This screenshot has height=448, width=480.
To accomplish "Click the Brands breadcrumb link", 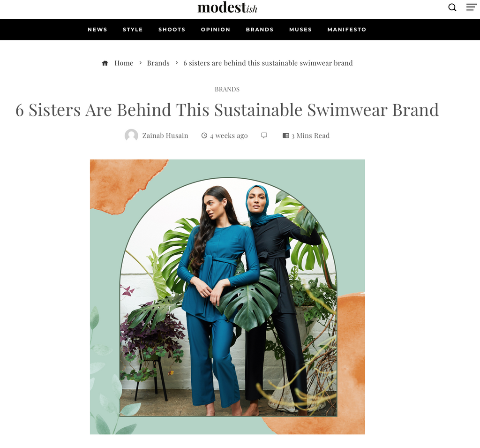I will [158, 63].
